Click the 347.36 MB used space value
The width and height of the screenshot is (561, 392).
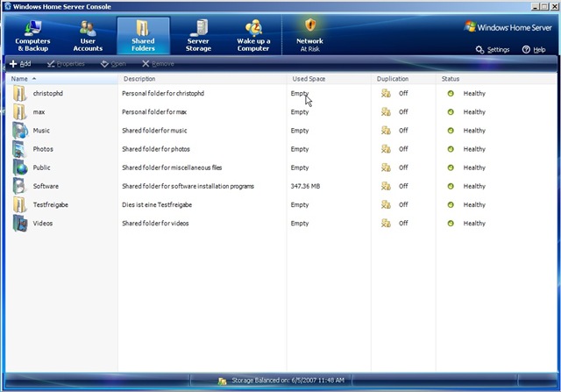click(x=305, y=187)
